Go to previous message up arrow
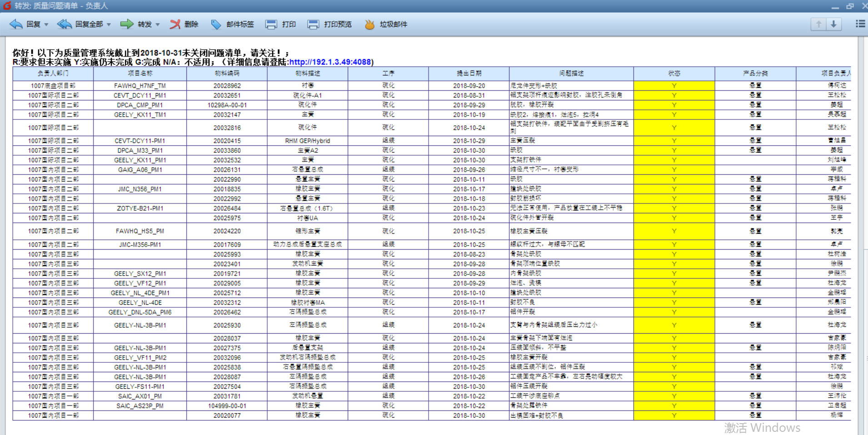The image size is (868, 435). pyautogui.click(x=818, y=24)
